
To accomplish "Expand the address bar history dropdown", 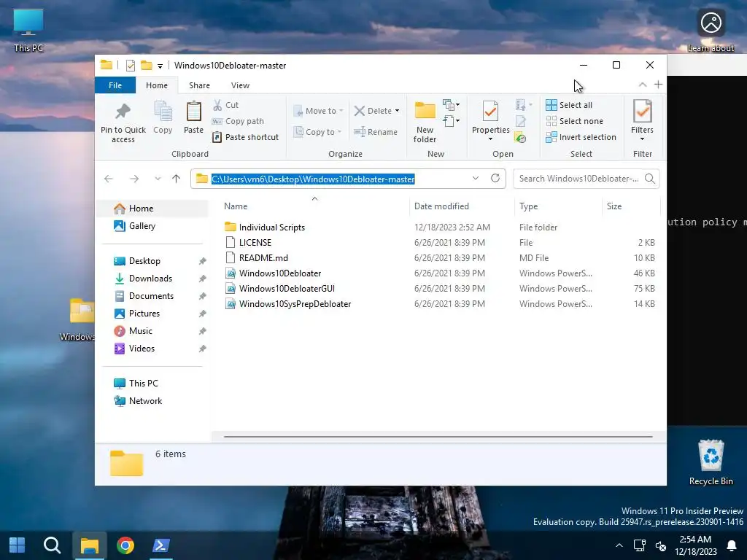I will 476,178.
